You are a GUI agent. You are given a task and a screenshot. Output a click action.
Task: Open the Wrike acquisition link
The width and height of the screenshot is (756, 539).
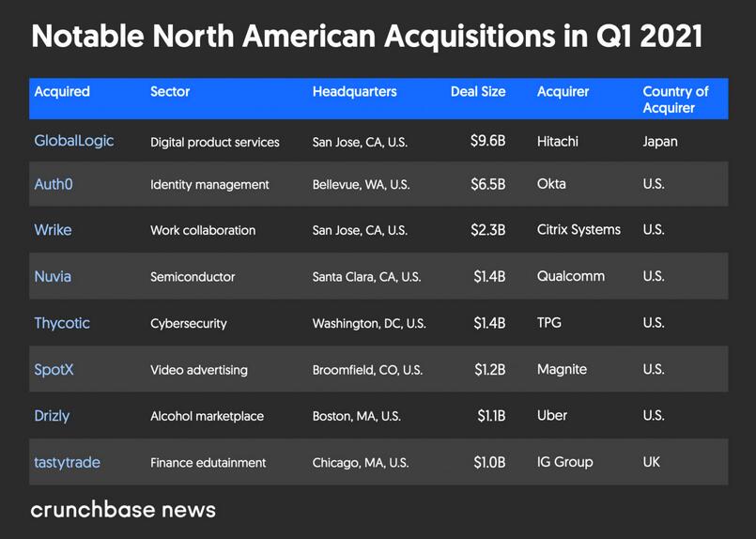[53, 230]
